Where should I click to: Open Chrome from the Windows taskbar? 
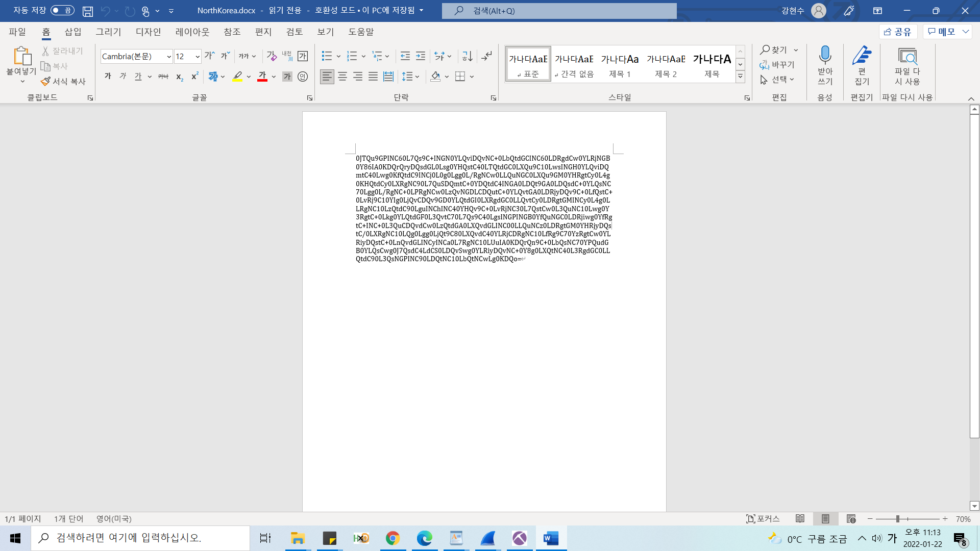[393, 538]
